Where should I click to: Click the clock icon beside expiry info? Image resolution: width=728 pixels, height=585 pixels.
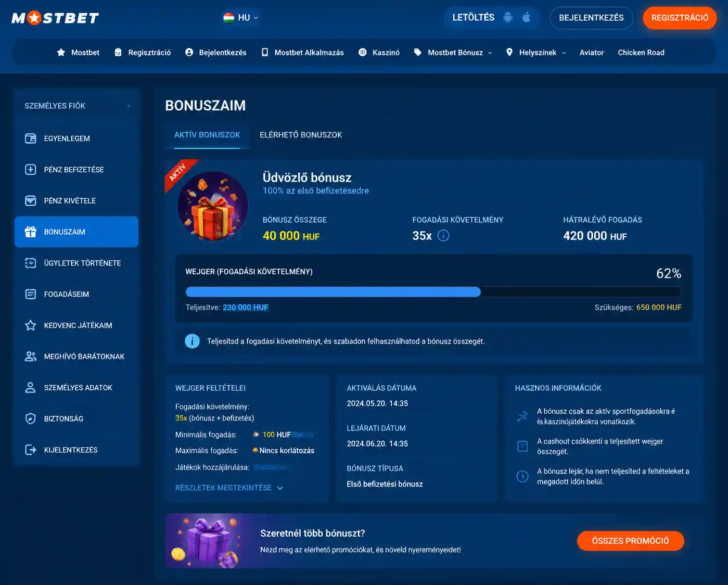tap(522, 476)
